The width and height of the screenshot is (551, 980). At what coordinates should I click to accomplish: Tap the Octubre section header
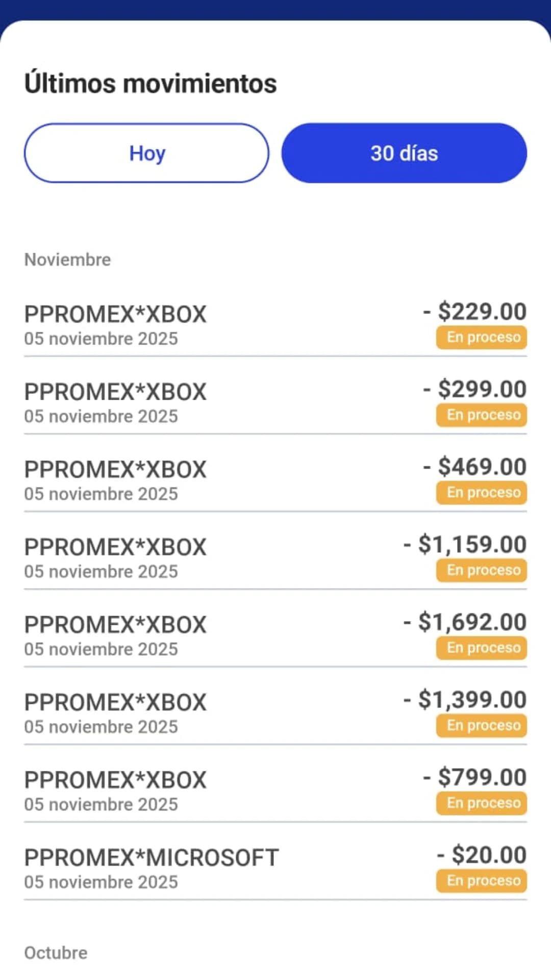click(56, 952)
